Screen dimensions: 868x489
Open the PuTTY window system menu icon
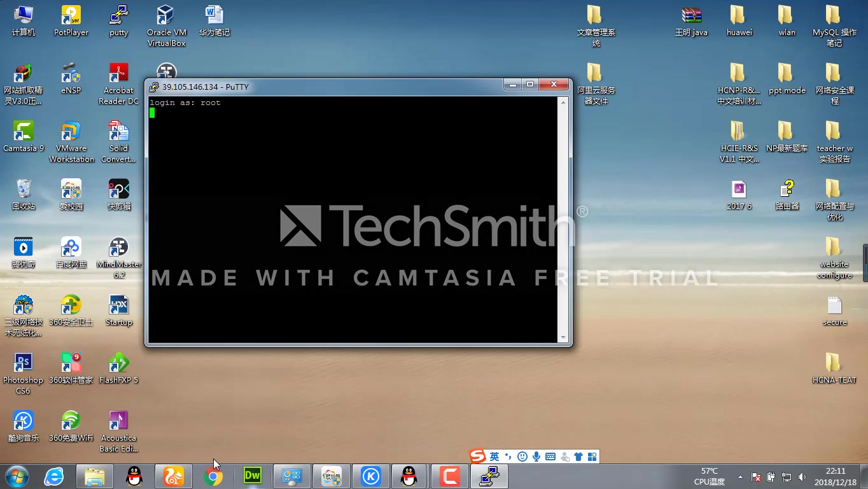pos(154,87)
